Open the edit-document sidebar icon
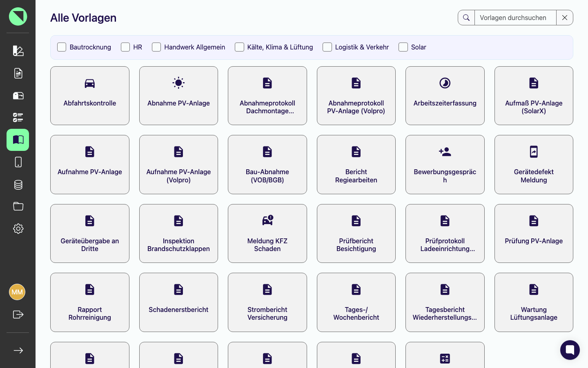This screenshot has height=368, width=588. pyautogui.click(x=18, y=51)
